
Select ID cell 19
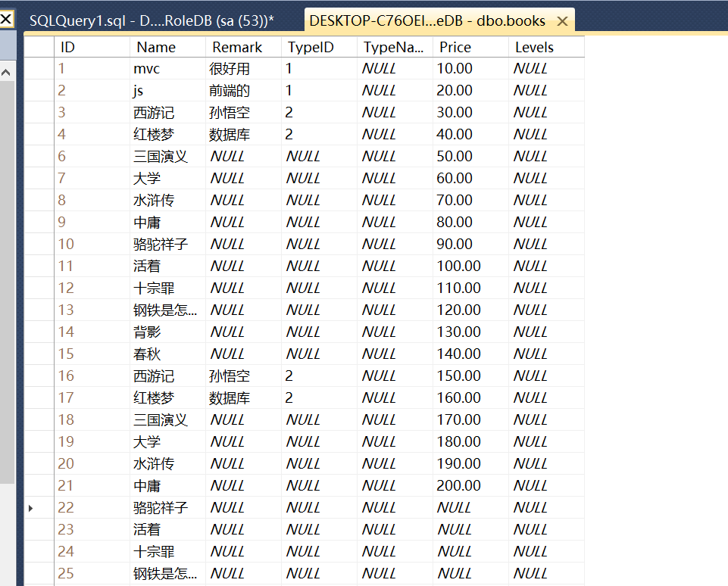pyautogui.click(x=92, y=441)
